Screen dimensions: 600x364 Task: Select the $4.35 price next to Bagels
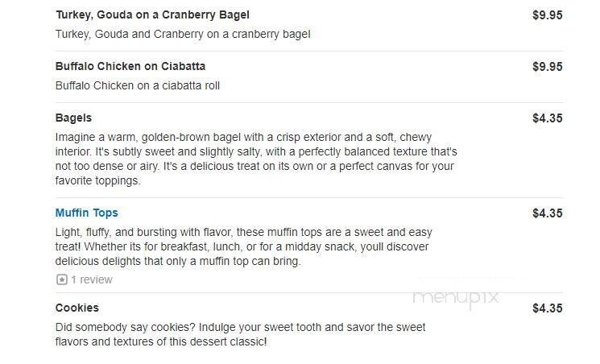(547, 118)
